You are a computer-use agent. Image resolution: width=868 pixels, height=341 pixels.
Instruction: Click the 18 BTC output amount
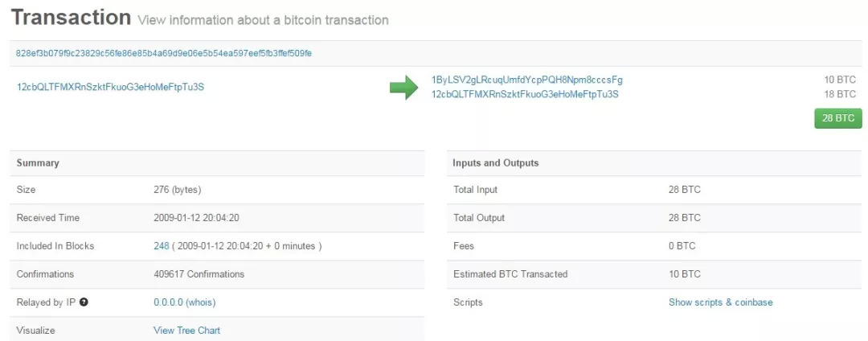841,94
